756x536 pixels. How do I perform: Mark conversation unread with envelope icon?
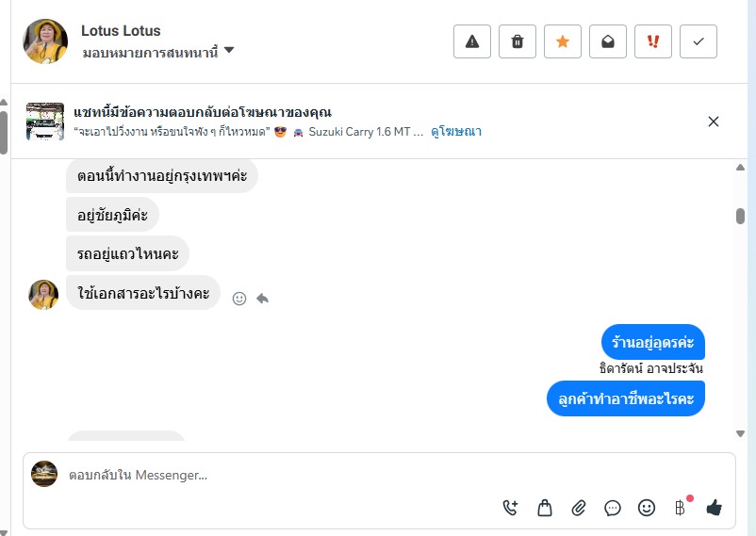[x=608, y=41]
